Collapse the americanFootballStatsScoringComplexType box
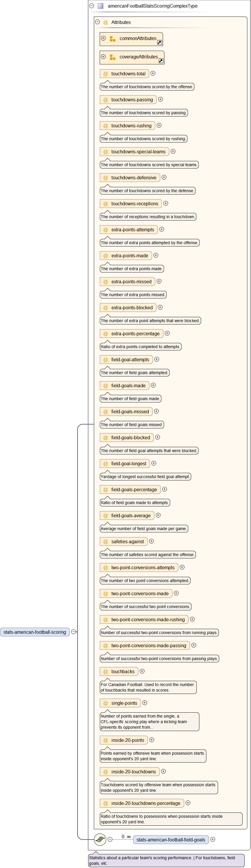 [92, 6]
